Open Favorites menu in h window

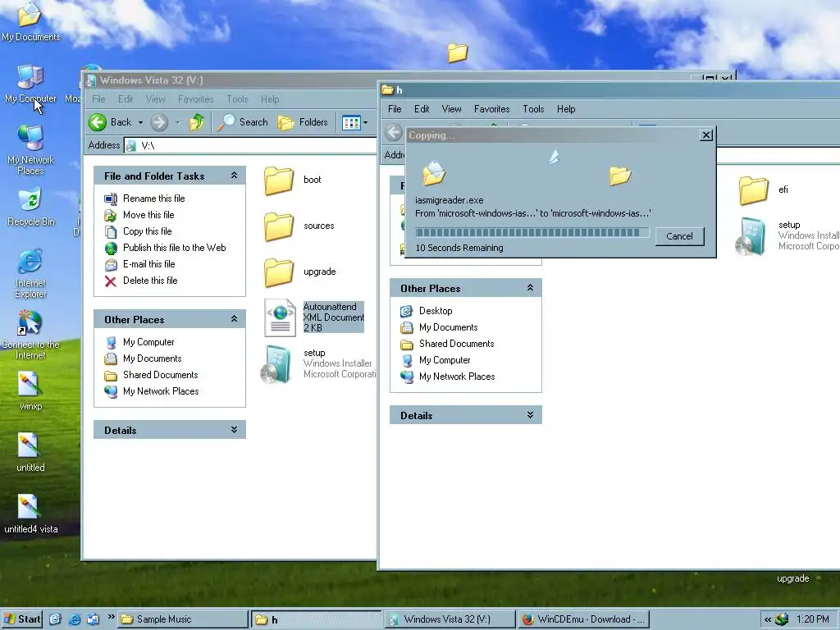click(x=492, y=109)
